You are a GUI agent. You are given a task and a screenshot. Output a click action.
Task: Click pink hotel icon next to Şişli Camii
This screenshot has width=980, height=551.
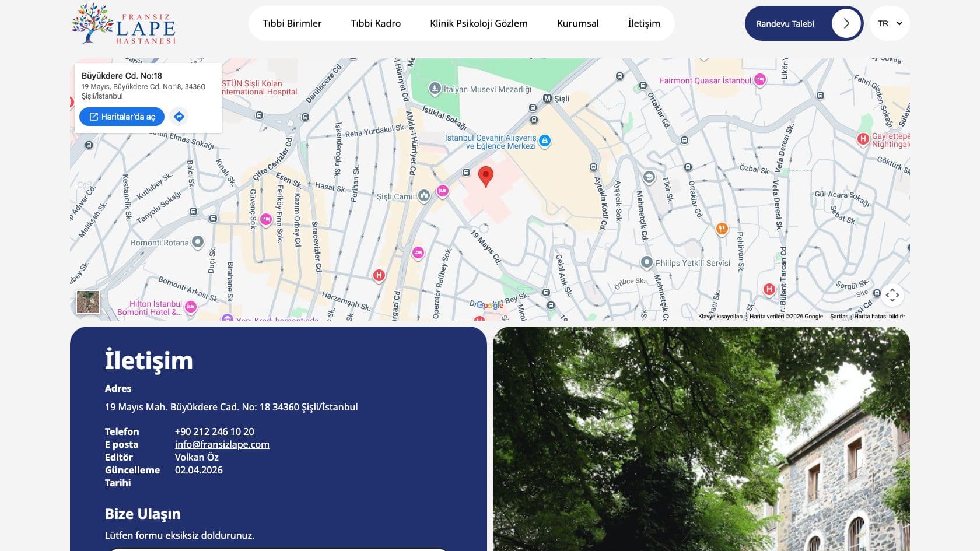point(443,191)
